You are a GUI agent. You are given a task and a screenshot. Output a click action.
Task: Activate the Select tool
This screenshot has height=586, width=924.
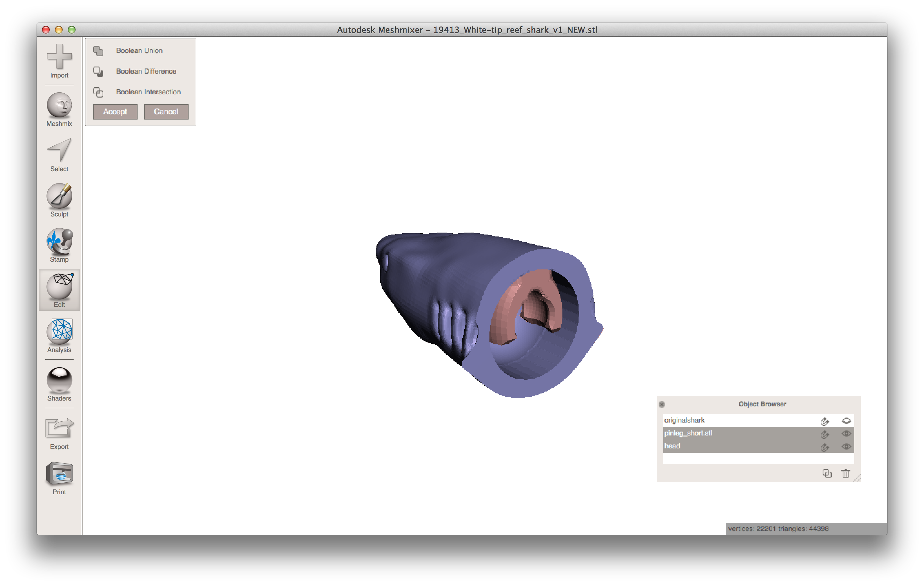point(59,155)
